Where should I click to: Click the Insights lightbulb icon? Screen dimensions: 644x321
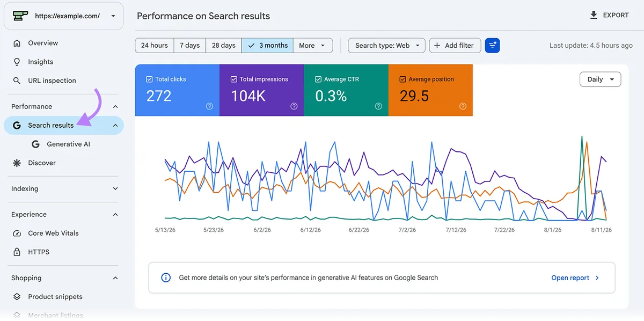(x=17, y=62)
